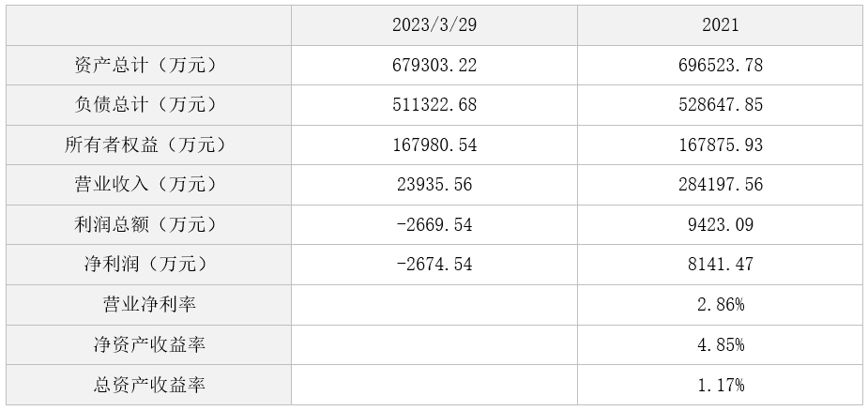This screenshot has height=411, width=868.
Task: Click the negative value -2669.54
Action: [x=434, y=225]
